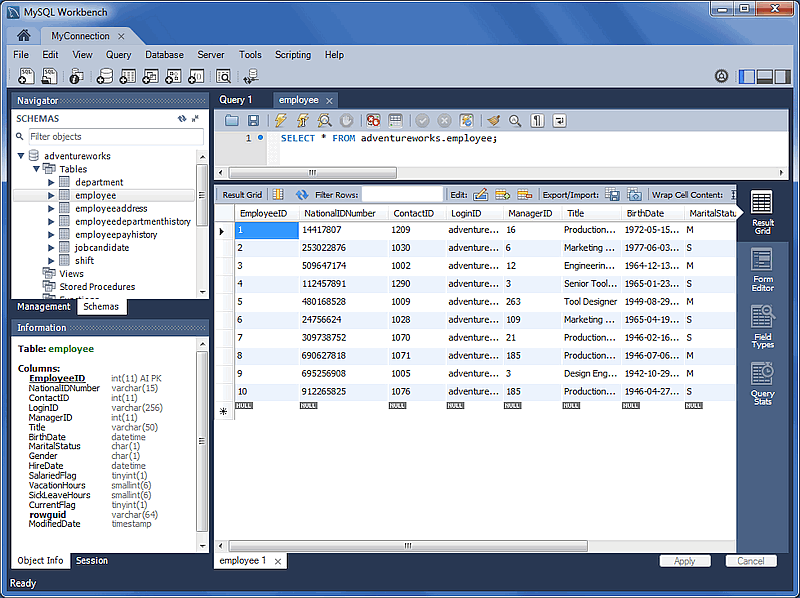The width and height of the screenshot is (800, 598).
Task: Expand the department table node
Action: pyautogui.click(x=51, y=183)
